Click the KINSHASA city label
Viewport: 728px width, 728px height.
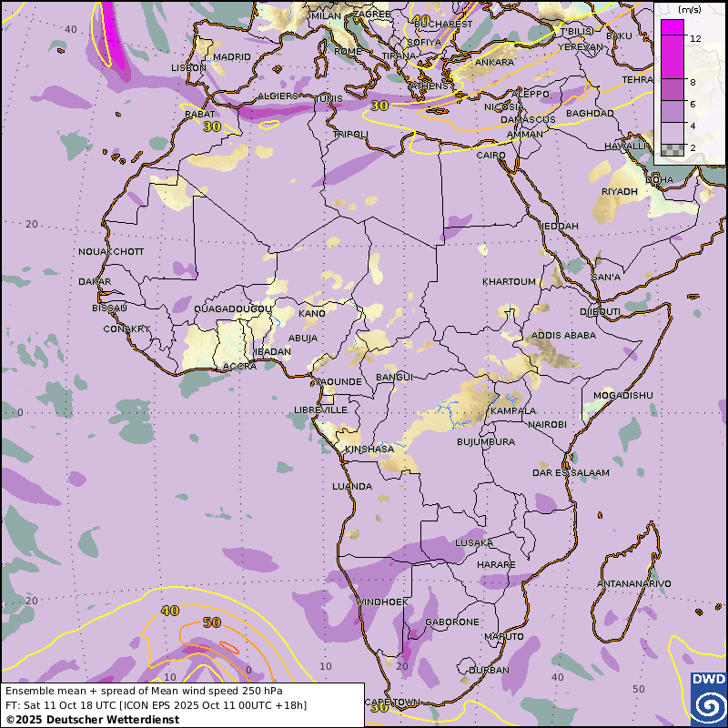click(x=369, y=450)
